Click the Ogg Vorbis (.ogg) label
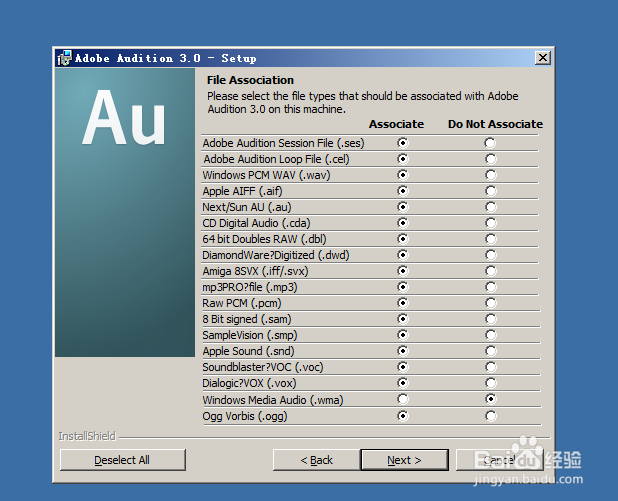The width and height of the screenshot is (618, 501). coord(245,416)
